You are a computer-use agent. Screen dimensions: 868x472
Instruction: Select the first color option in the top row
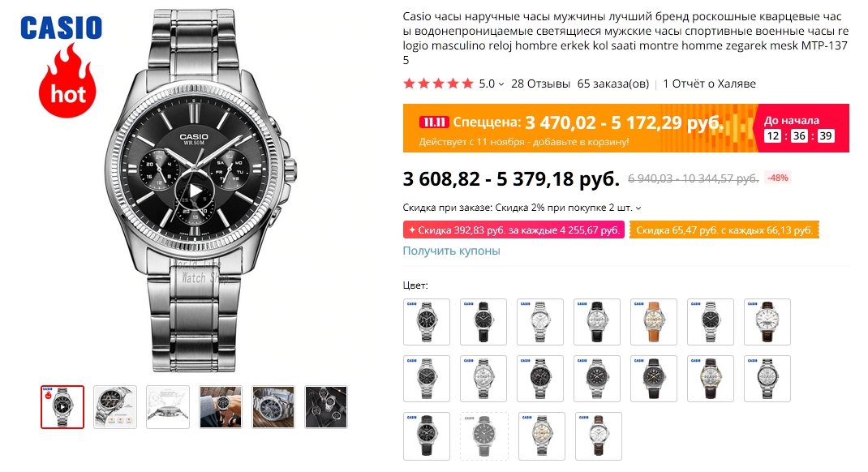(426, 322)
